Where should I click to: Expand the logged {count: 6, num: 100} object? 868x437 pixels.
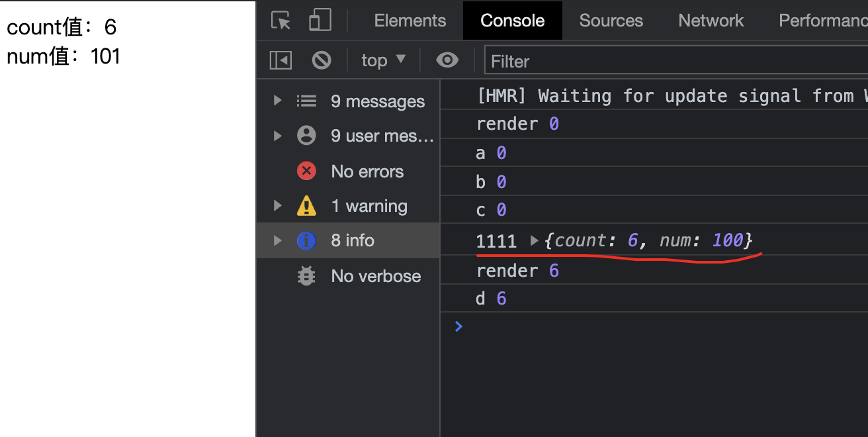pyautogui.click(x=535, y=240)
